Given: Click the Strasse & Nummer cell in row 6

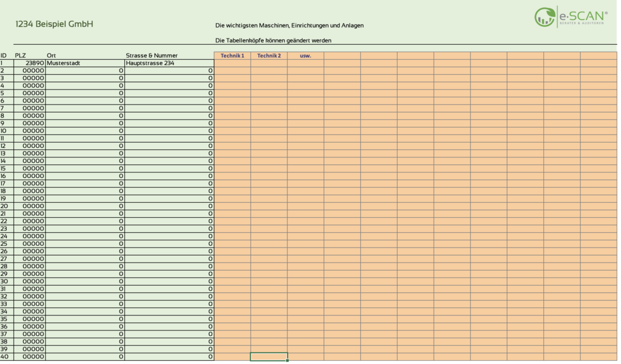Looking at the screenshot, I should point(169,101).
